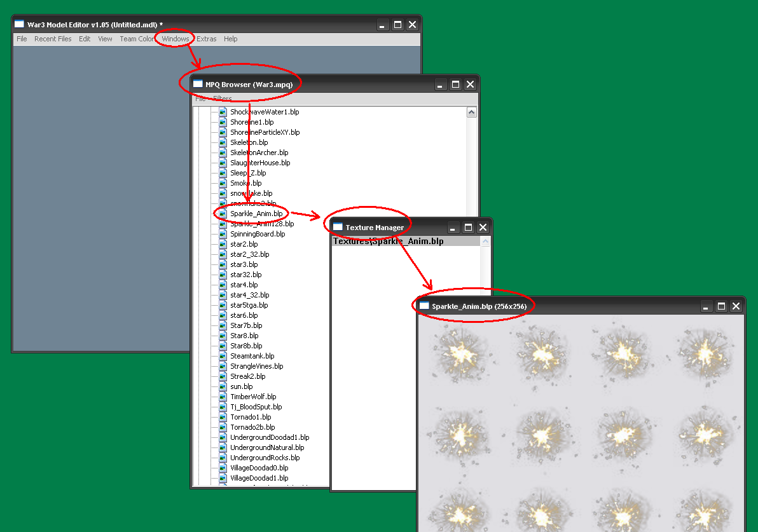
Task: Close the Sparkle_Anim.blp preview window
Action: coord(736,306)
